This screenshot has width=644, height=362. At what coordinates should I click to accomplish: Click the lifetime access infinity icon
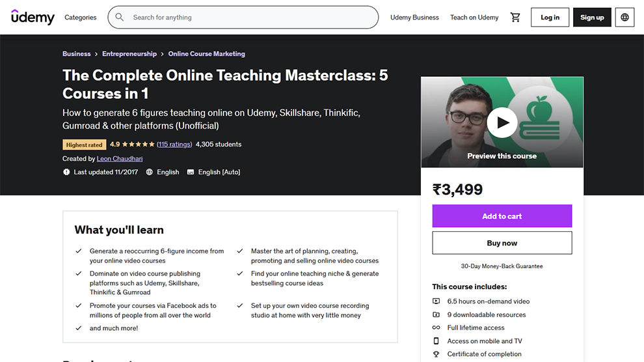(x=436, y=327)
